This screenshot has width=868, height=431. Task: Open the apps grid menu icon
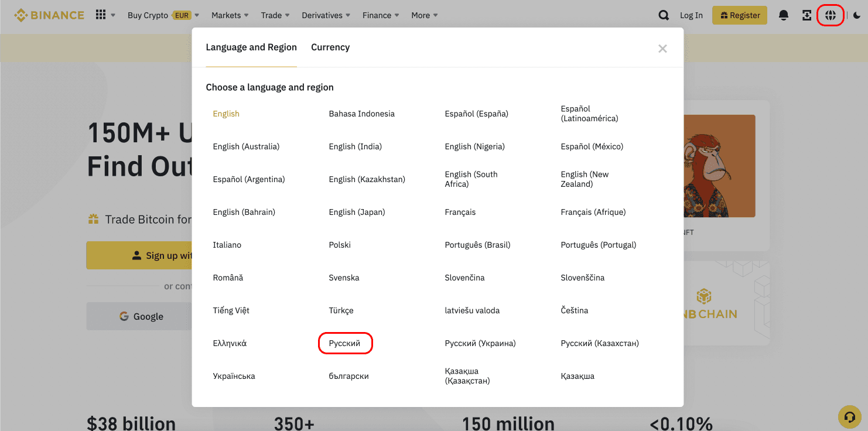click(101, 15)
